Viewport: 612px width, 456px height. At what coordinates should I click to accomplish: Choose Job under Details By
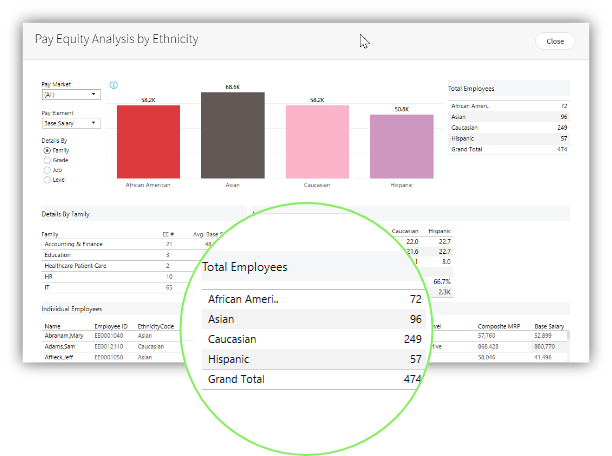(x=47, y=170)
